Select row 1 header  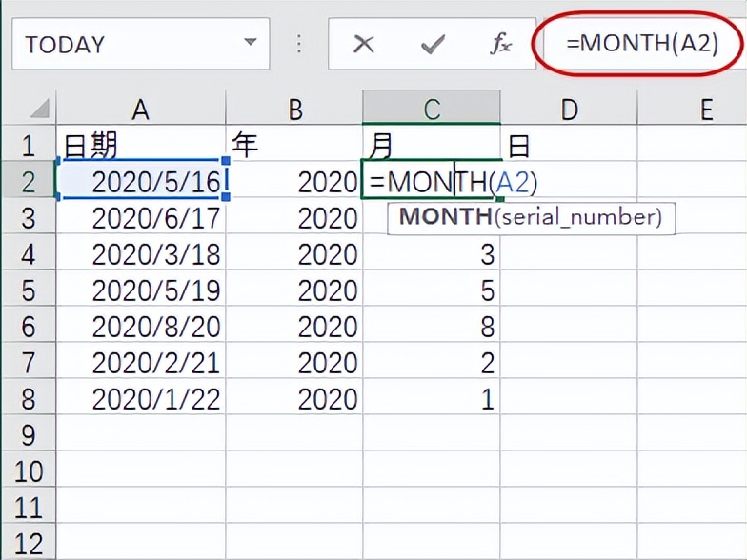coord(29,146)
